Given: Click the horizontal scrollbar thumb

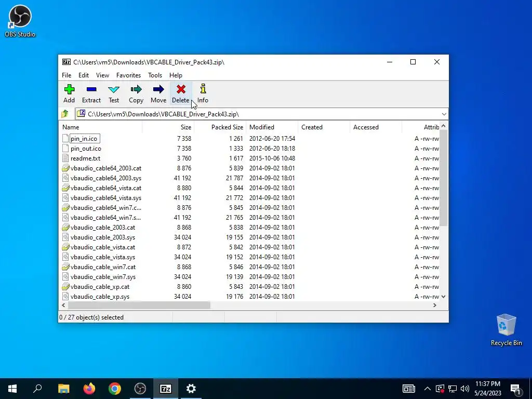Looking at the screenshot, I should pyautogui.click(x=139, y=305).
